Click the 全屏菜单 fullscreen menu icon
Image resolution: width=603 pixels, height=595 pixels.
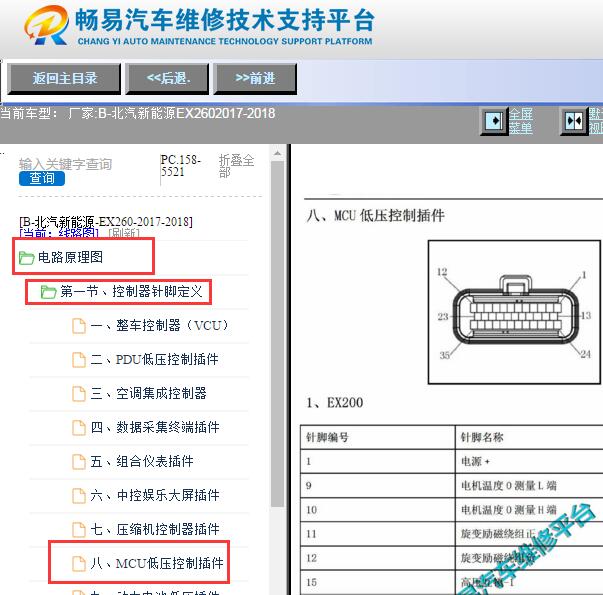494,121
